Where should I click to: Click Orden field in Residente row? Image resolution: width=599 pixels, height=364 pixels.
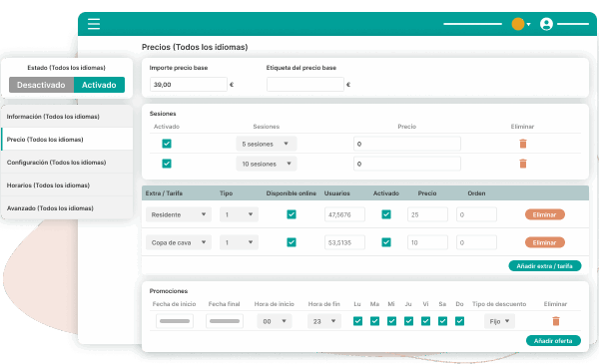coord(476,214)
